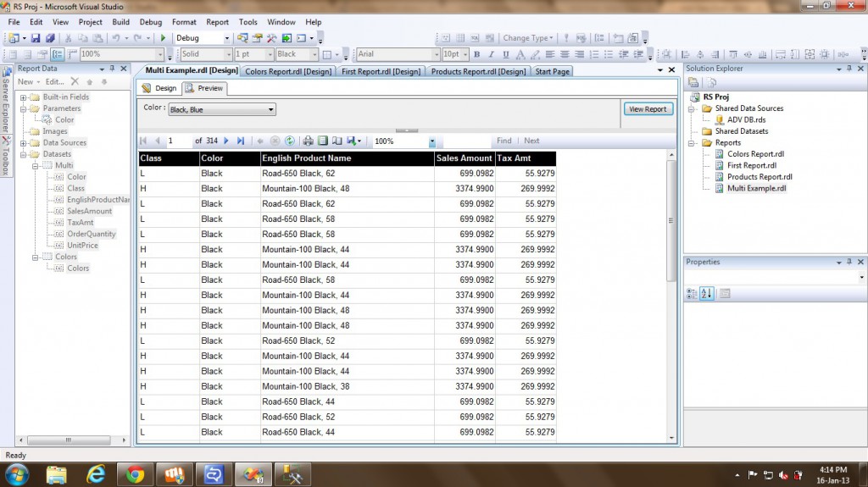Open the Color parameter dropdown

tap(270, 109)
